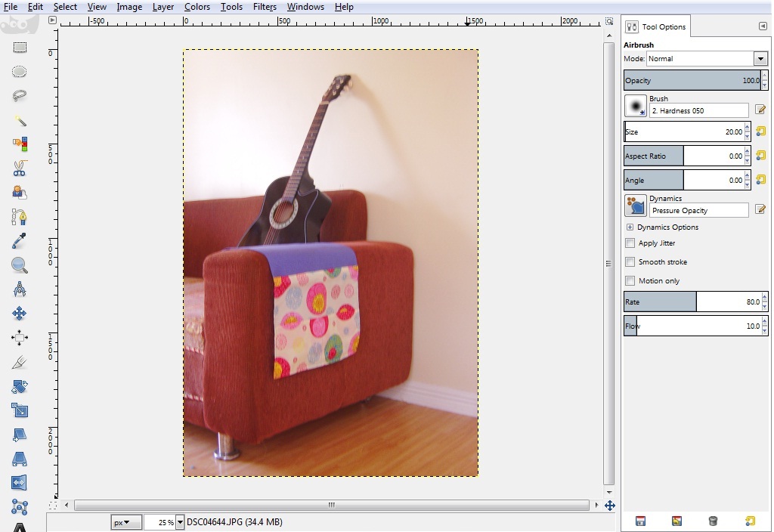
Task: Edit the Pressure Opacity dynamics
Action: click(760, 210)
